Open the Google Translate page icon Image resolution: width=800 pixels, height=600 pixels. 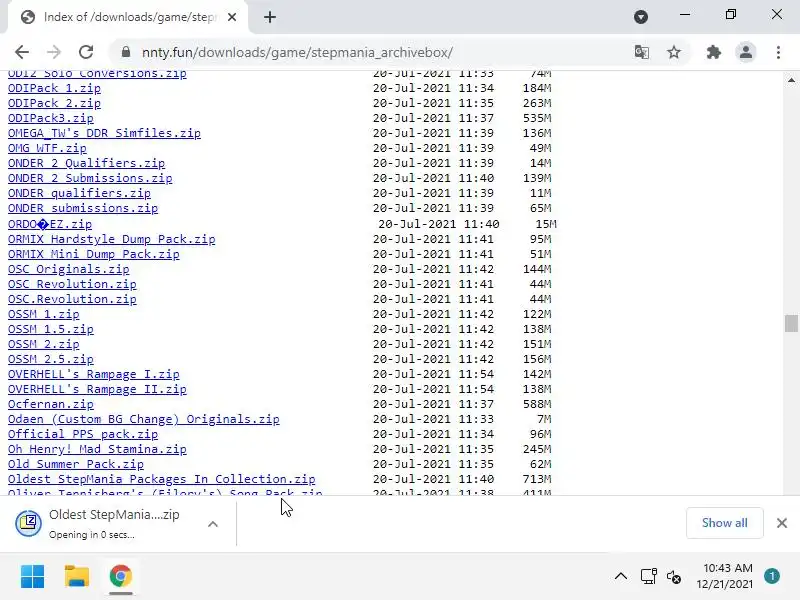point(641,52)
